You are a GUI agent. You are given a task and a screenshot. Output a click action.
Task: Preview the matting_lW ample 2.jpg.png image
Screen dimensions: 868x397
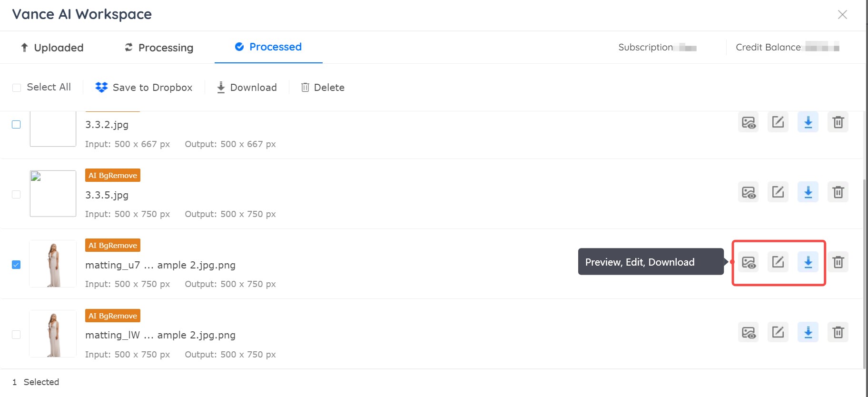(748, 332)
